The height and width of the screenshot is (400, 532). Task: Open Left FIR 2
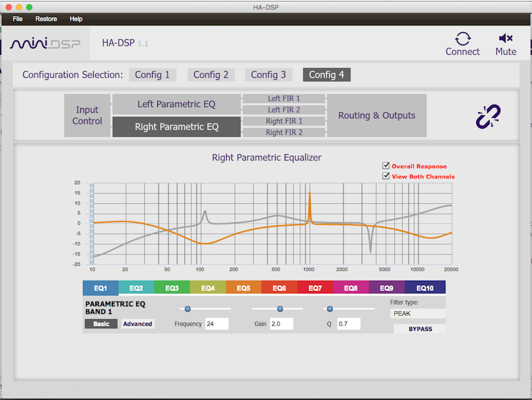284,110
